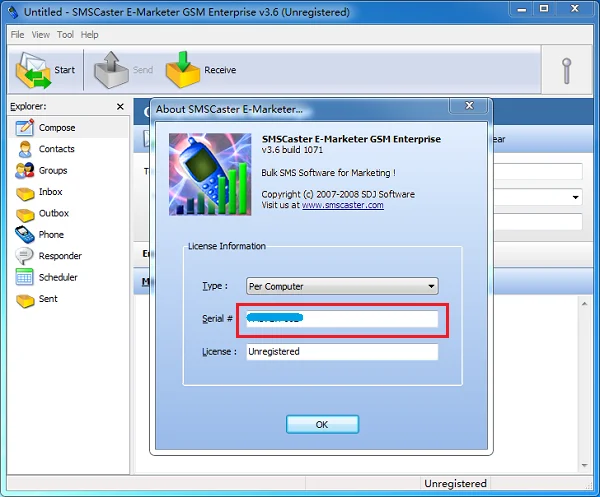Close the Explorer panel

click(x=120, y=106)
